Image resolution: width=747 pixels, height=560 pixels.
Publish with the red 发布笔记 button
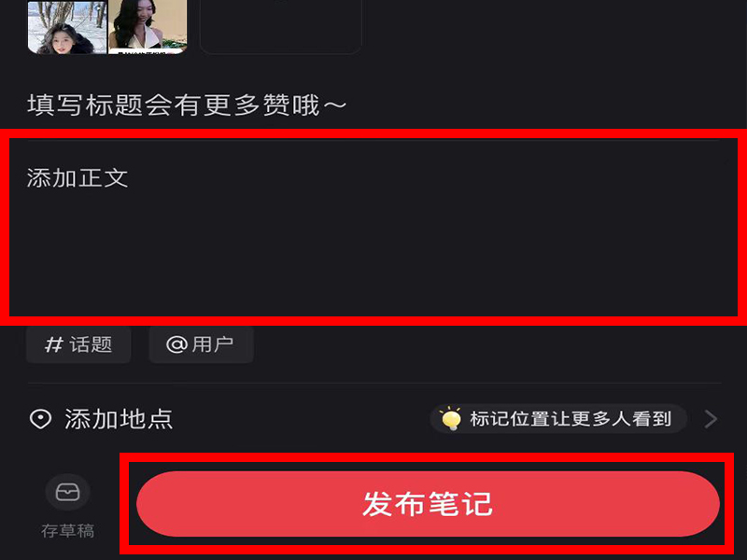click(428, 504)
